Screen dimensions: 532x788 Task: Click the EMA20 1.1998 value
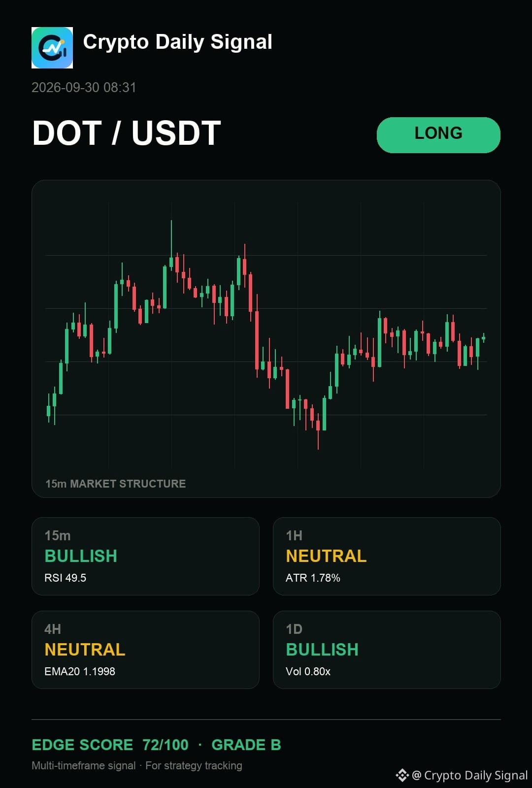[80, 671]
